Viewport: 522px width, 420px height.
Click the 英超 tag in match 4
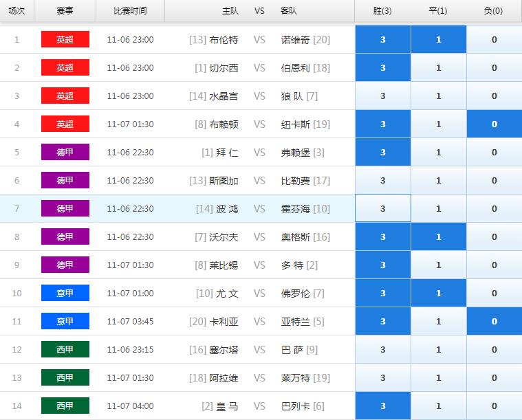tap(65, 124)
